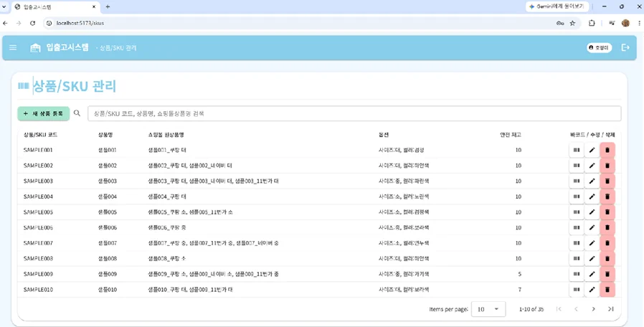The height and width of the screenshot is (327, 644).
Task: Click the SAMPLE007 code cell
Action: click(x=38, y=243)
